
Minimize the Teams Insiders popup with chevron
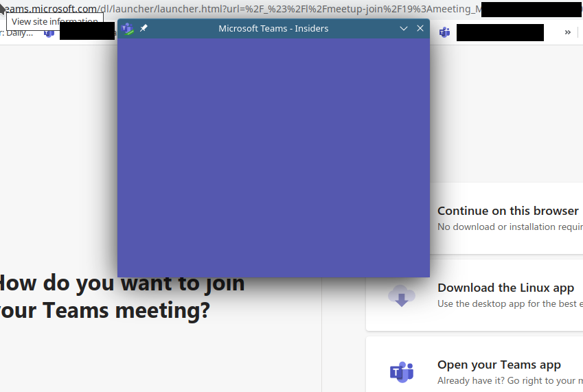point(403,28)
